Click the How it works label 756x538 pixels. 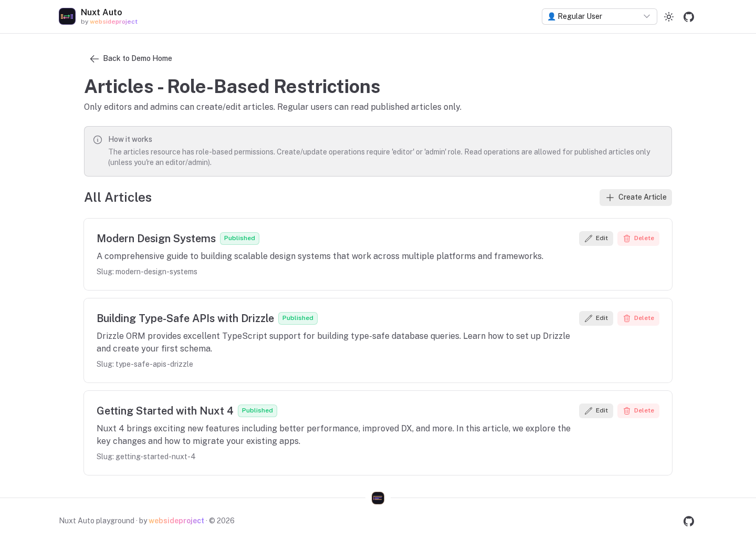pyautogui.click(x=130, y=139)
